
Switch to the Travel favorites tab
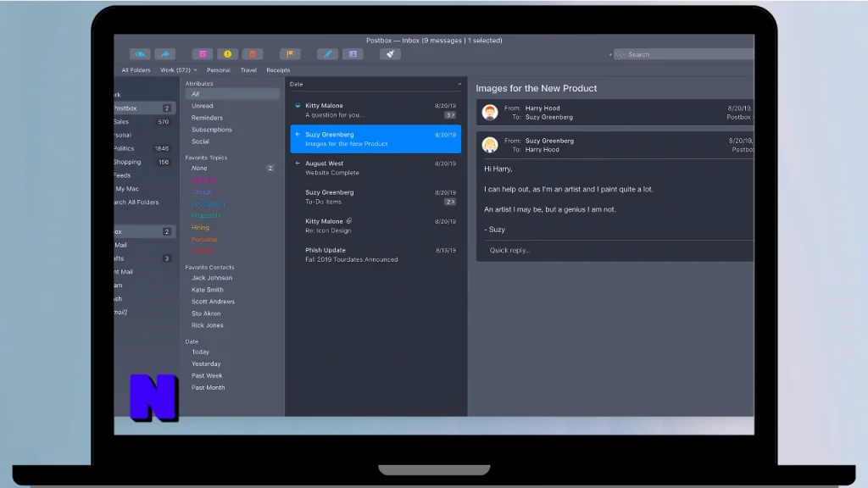248,70
